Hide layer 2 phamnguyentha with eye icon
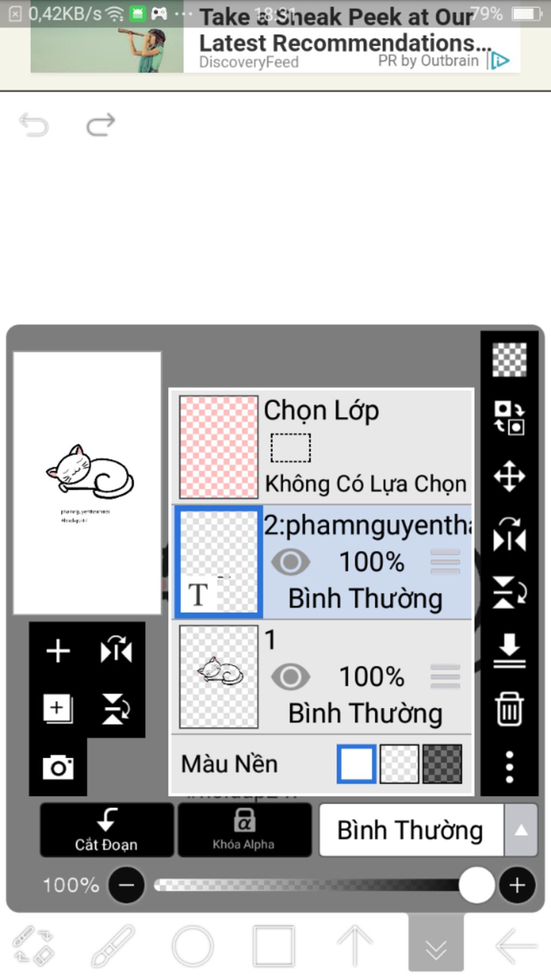This screenshot has width=551, height=980. [x=291, y=562]
